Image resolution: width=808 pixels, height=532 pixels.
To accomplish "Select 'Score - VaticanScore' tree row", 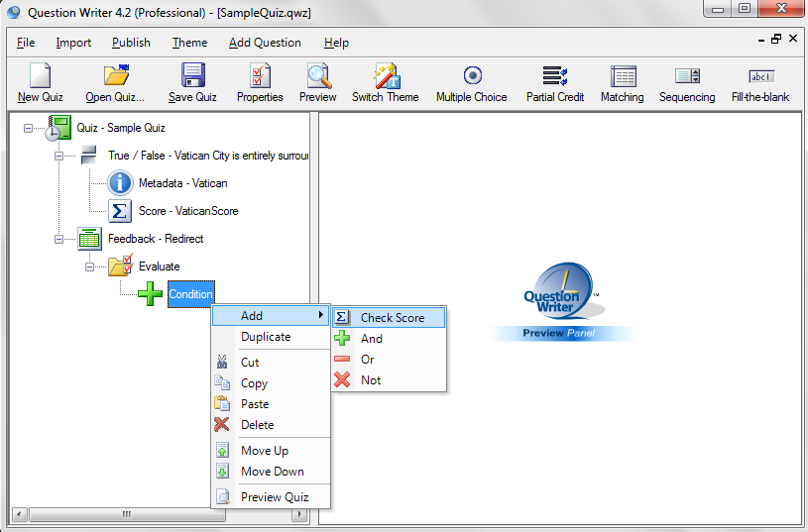I will 188,211.
